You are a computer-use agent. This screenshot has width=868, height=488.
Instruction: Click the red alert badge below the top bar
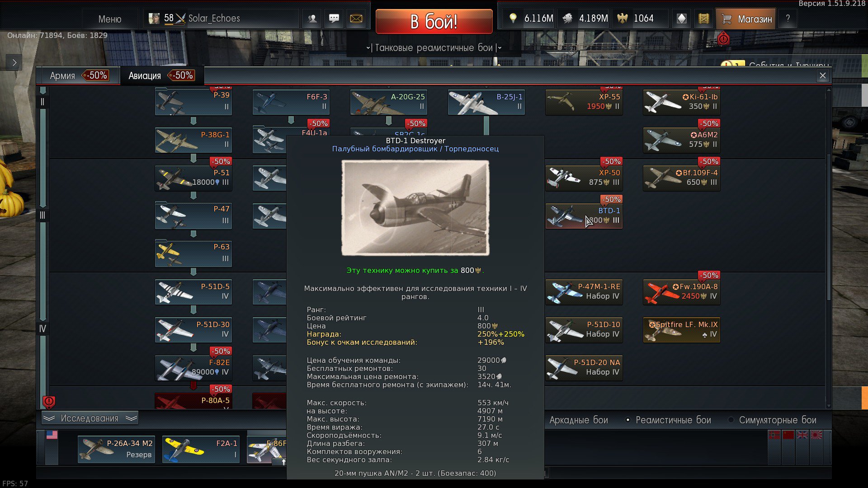pyautogui.click(x=723, y=39)
